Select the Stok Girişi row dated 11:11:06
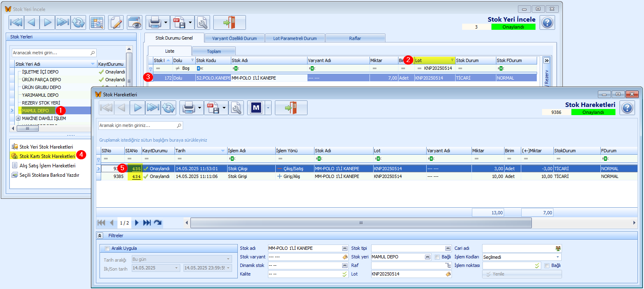 click(x=367, y=177)
